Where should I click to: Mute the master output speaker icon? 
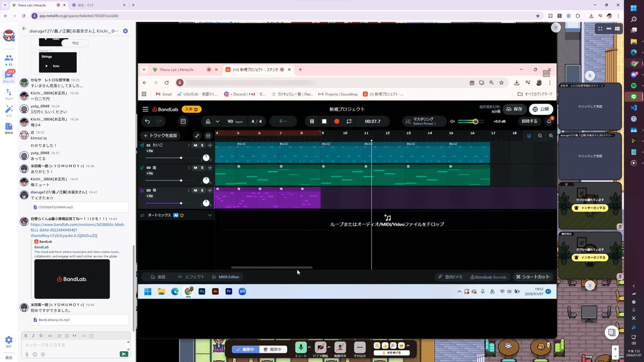pyautogui.click(x=452, y=121)
